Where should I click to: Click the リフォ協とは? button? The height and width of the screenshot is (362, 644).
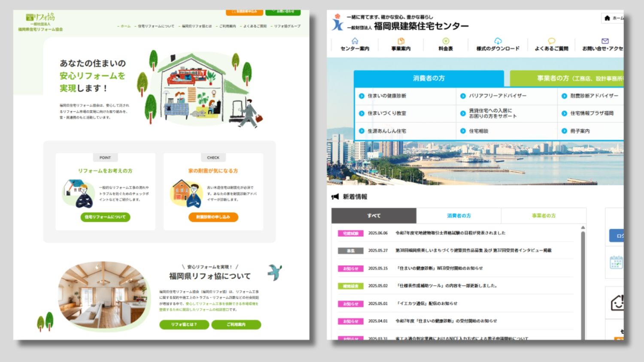[x=184, y=324]
